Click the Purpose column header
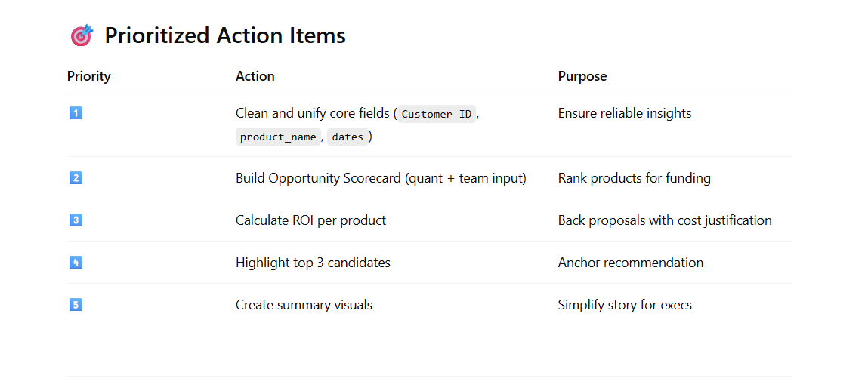This screenshot has height=391, width=868. 582,76
